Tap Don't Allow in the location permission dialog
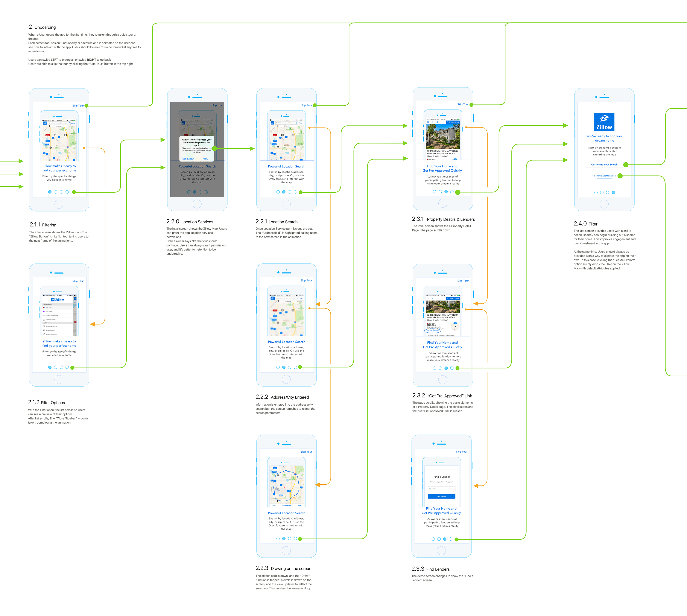The width and height of the screenshot is (687, 616). (x=188, y=159)
